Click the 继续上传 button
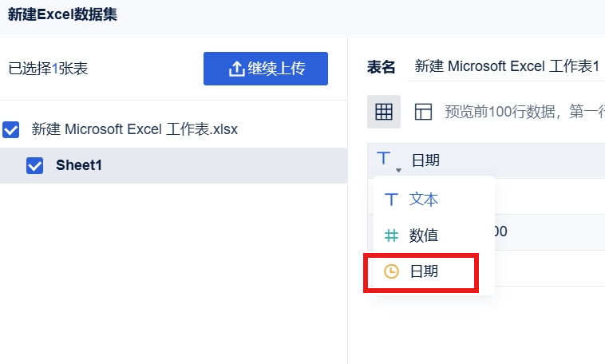 pyautogui.click(x=266, y=69)
